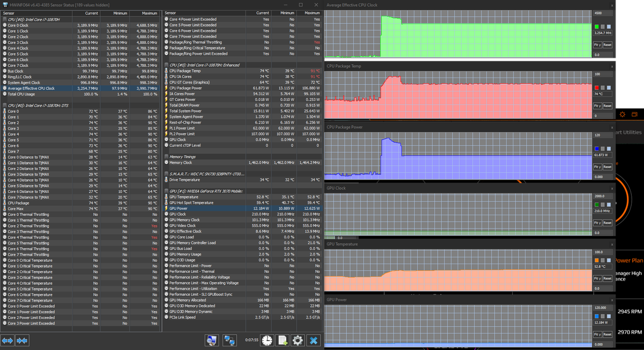Click the red swatch on CPU Package Temp graph
This screenshot has height=350, width=644.
point(597,88)
